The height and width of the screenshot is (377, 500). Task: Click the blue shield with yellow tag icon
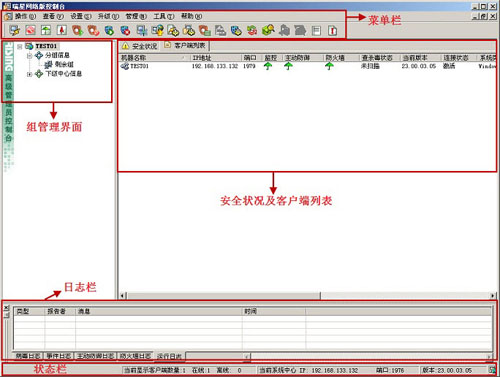point(236,31)
